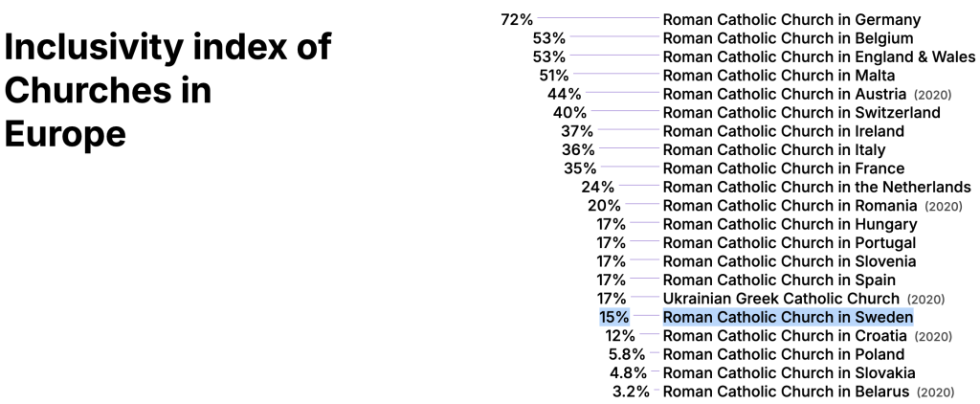Select Roman Catholic Church in Italy
The image size is (980, 404).
(773, 150)
